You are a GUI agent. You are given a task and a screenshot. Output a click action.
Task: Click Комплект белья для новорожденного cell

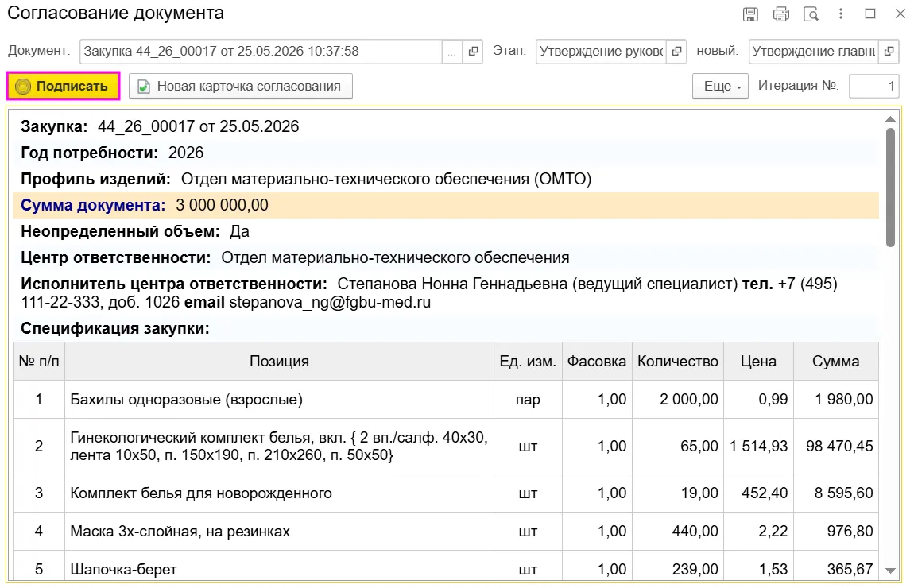(x=279, y=493)
